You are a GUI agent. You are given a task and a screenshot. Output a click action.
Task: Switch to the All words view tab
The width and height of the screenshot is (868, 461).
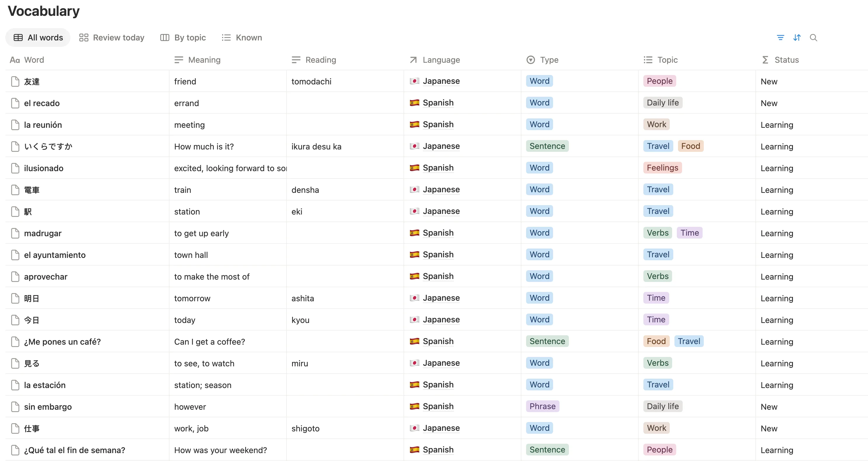click(38, 38)
